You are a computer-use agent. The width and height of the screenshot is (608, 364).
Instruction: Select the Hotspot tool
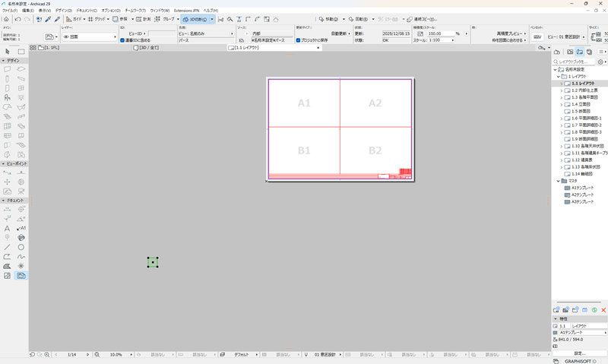click(21, 266)
